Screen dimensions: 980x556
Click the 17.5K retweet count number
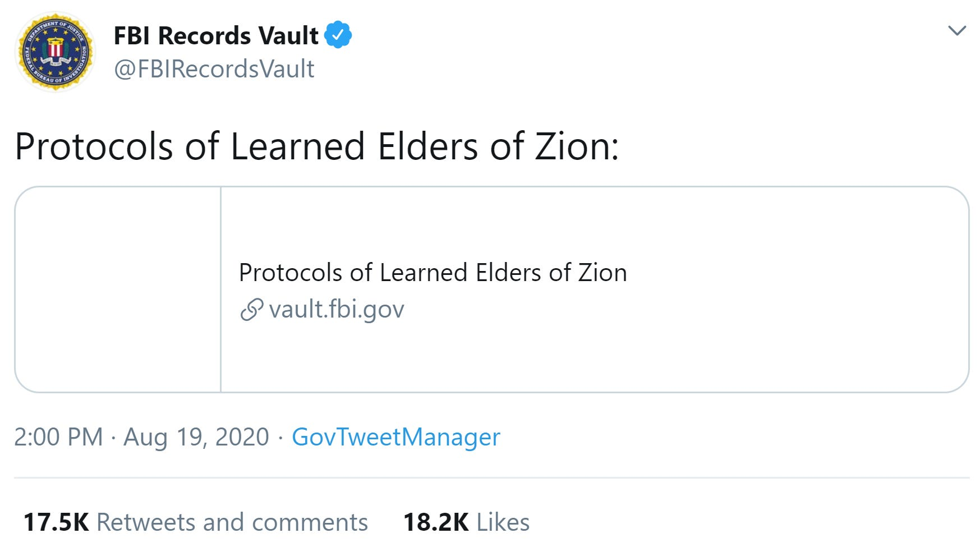(56, 522)
